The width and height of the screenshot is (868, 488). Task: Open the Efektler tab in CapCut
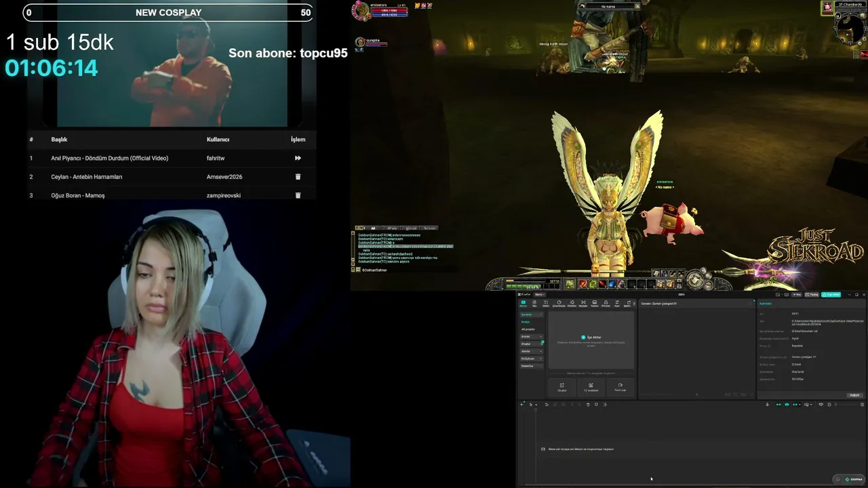tap(572, 303)
